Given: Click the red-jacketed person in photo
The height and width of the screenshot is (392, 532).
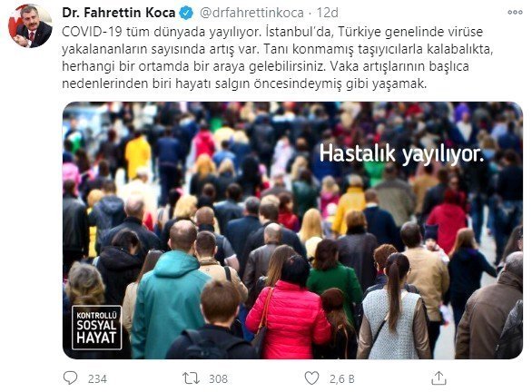Looking at the screenshot, I should 289,318.
